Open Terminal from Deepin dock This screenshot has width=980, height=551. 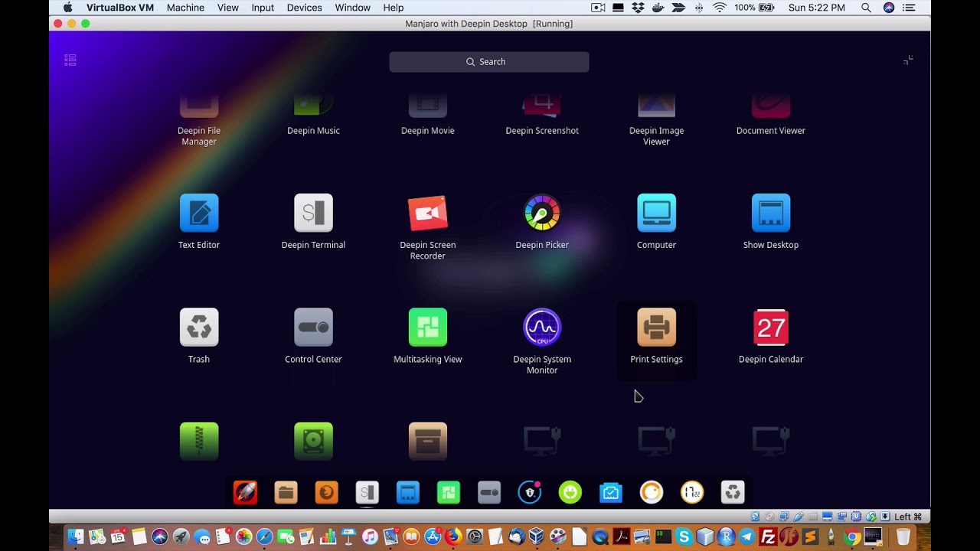[x=367, y=492]
